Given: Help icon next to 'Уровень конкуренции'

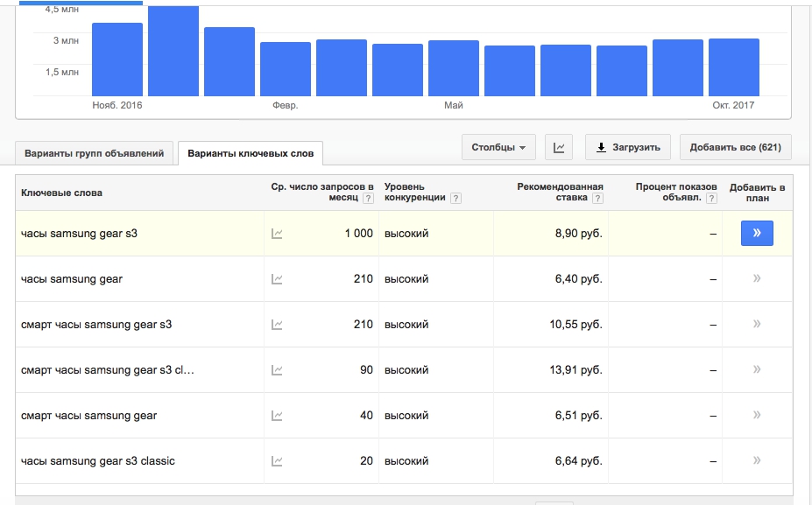Looking at the screenshot, I should pos(455,198).
